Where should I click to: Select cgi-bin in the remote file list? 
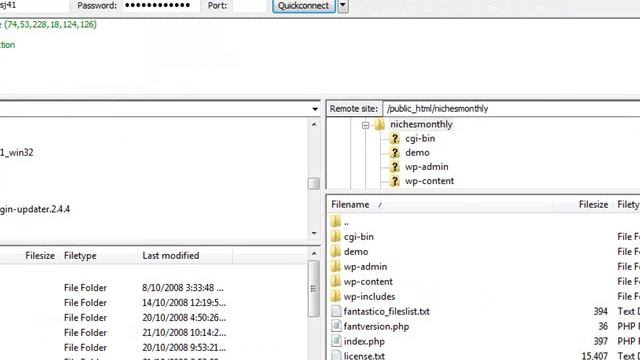(358, 237)
